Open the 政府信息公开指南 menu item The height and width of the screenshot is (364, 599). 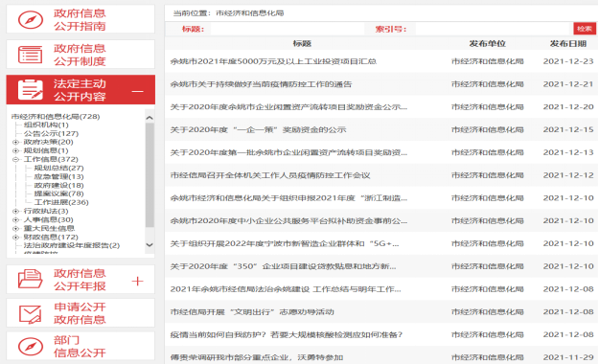pos(81,19)
